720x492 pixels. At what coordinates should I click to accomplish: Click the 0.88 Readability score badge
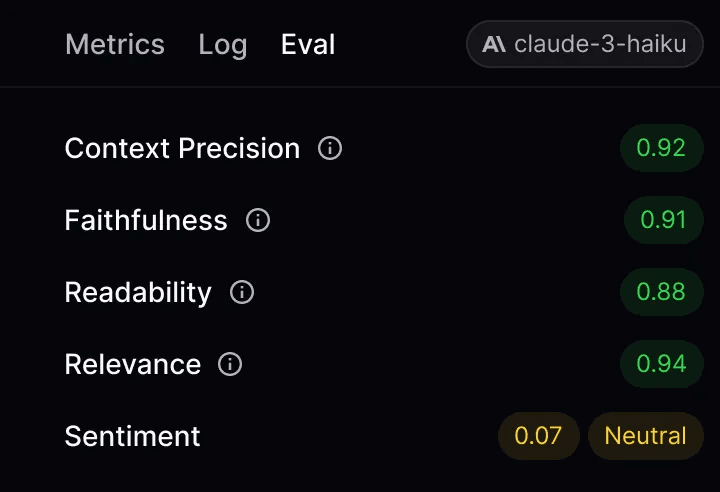[661, 292]
